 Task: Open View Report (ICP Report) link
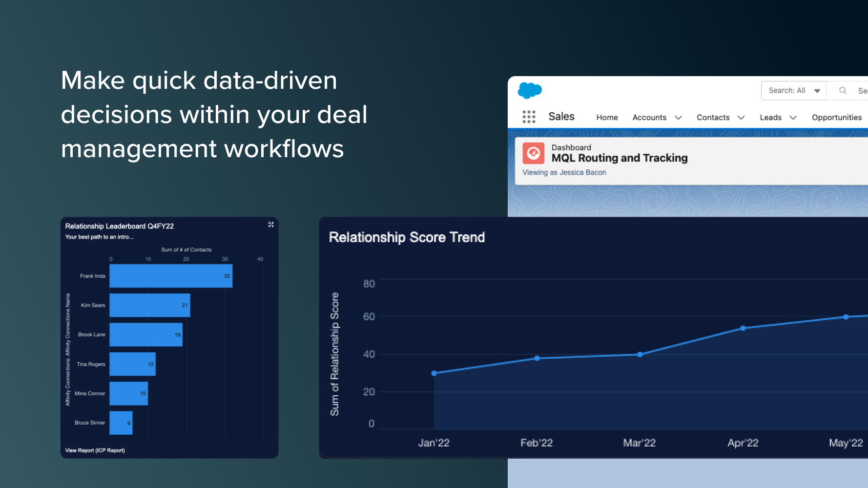(95, 450)
